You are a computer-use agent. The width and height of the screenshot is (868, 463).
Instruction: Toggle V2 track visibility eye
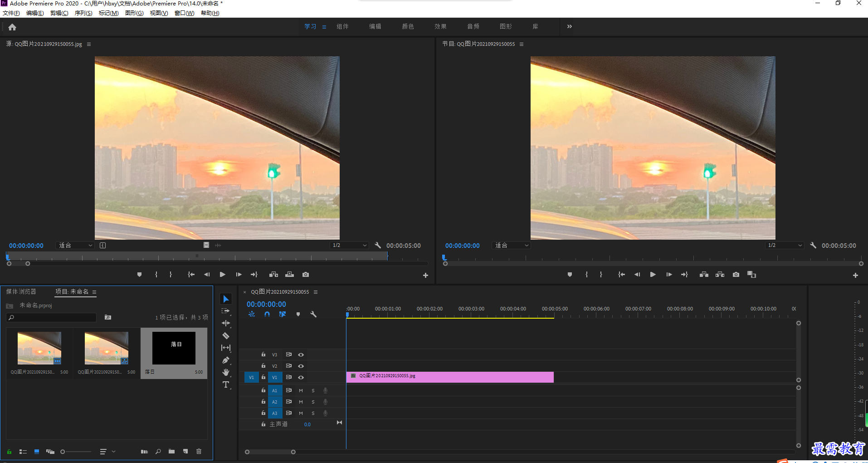click(x=301, y=366)
